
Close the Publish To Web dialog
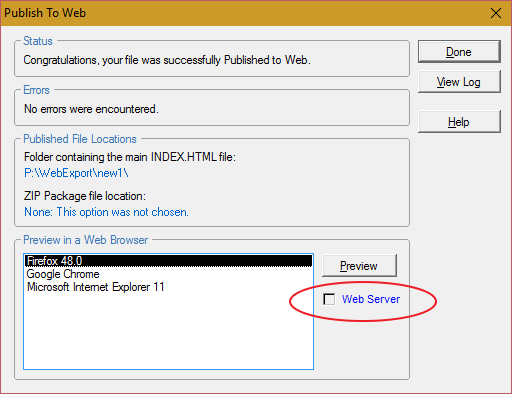(x=496, y=13)
